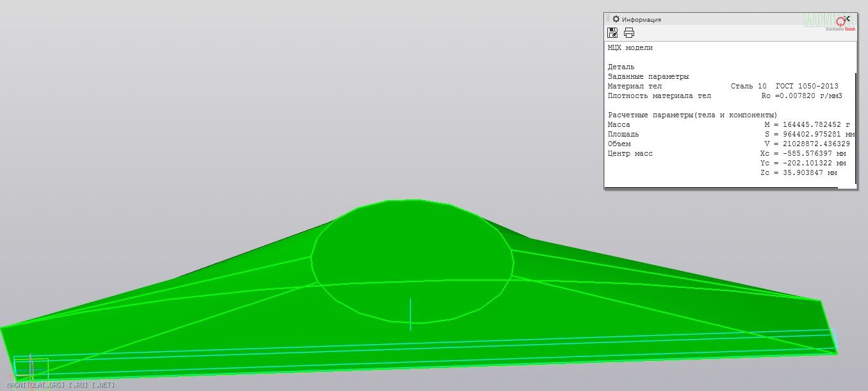Click the 'МЦХ модели' heading line
868x391 pixels.
tap(630, 48)
